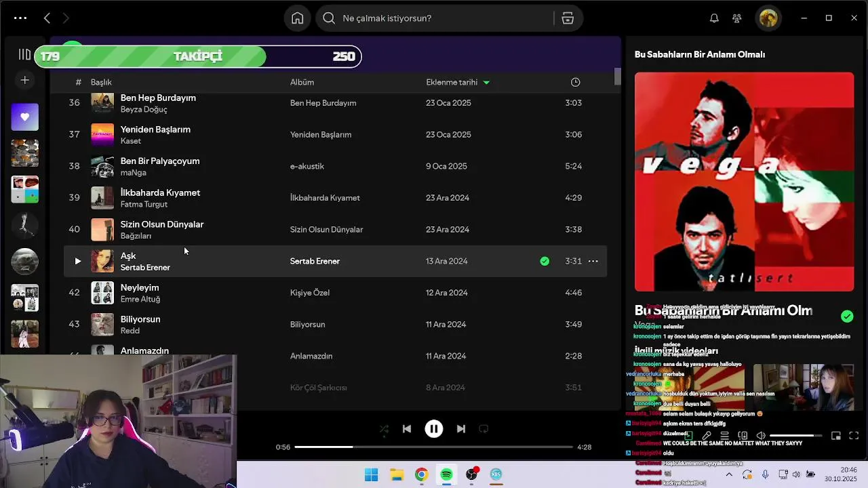Show hidden system tray icons chevron

pos(729,474)
